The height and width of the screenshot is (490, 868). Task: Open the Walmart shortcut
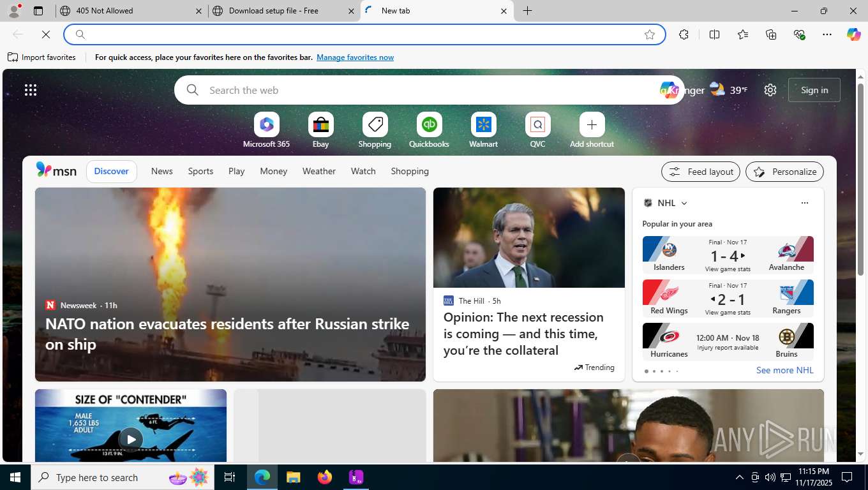coord(483,130)
